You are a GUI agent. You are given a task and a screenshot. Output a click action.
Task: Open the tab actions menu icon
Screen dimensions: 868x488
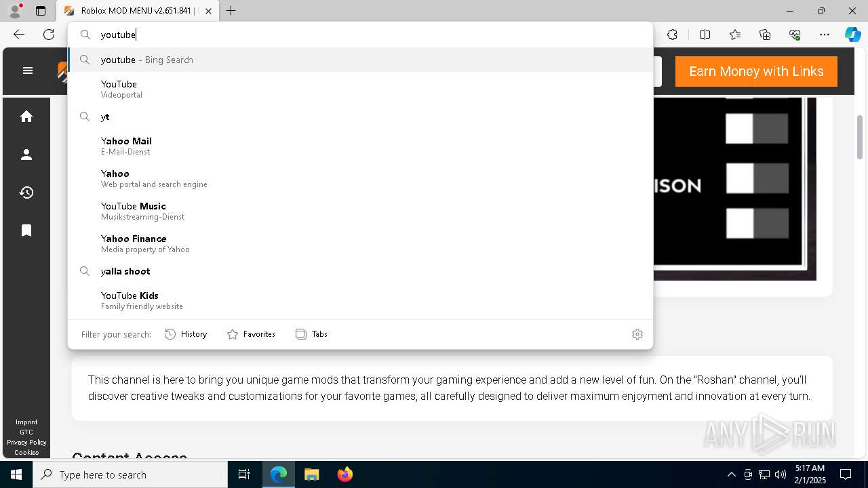(41, 11)
